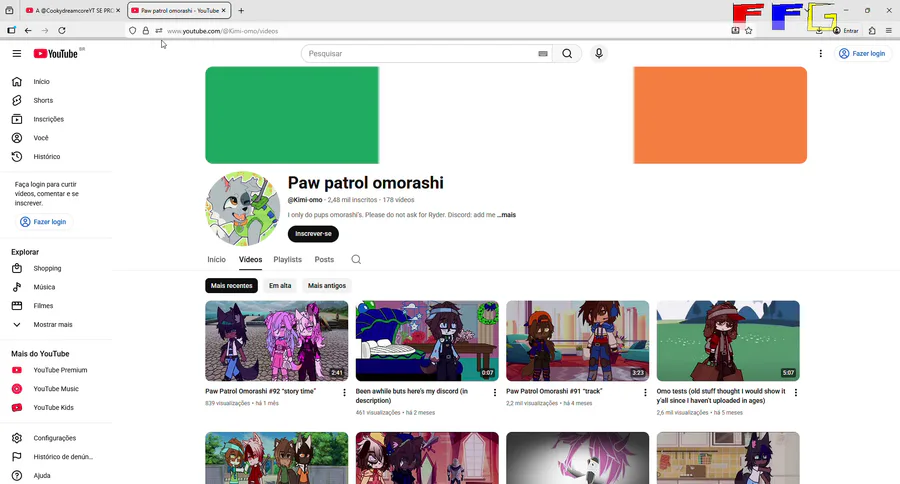Open the YouTube hamburger guide menu

click(17, 53)
